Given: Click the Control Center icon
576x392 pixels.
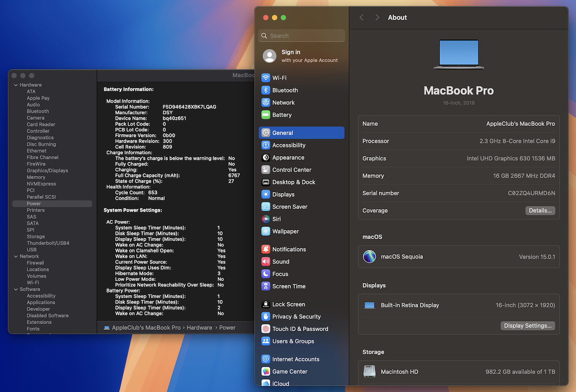Looking at the screenshot, I should (x=265, y=170).
